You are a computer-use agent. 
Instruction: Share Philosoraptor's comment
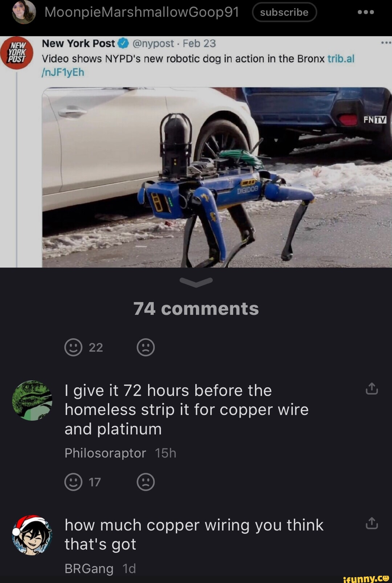(372, 389)
